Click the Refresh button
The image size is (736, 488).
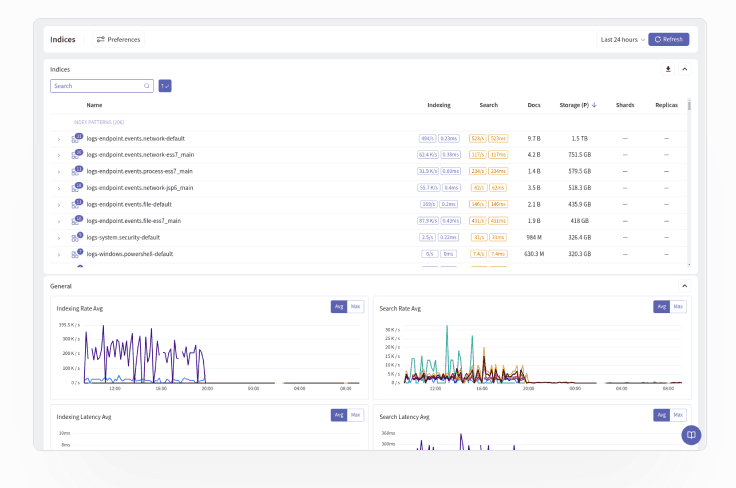668,39
